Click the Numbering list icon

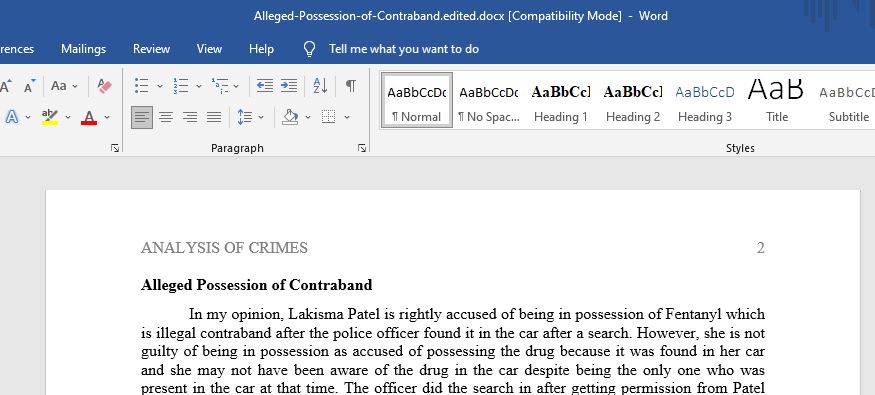(180, 86)
